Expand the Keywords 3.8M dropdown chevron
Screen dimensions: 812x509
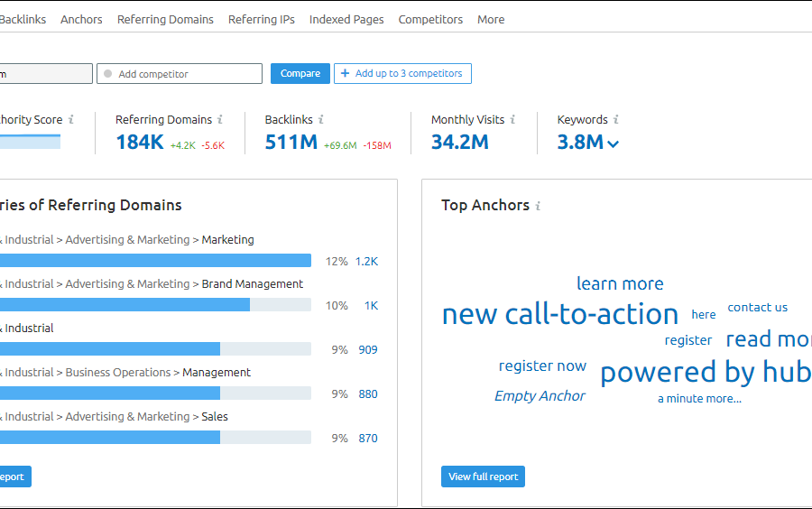point(614,143)
